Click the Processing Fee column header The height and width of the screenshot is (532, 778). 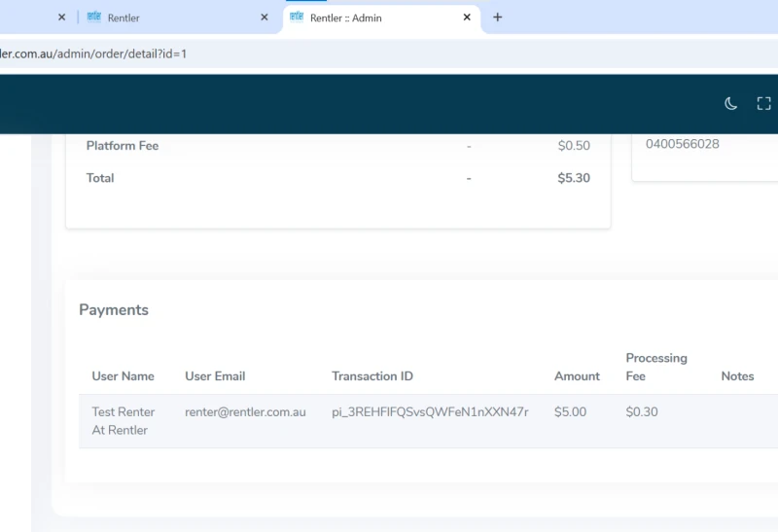656,368
